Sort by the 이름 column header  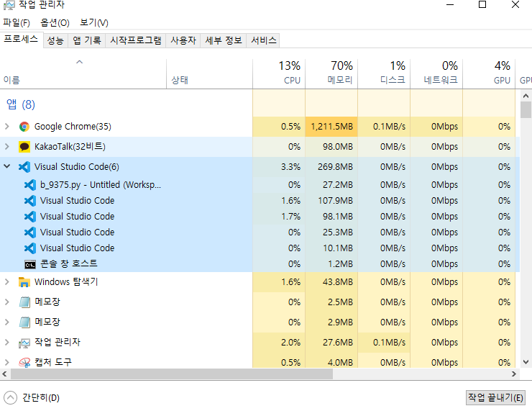click(83, 73)
